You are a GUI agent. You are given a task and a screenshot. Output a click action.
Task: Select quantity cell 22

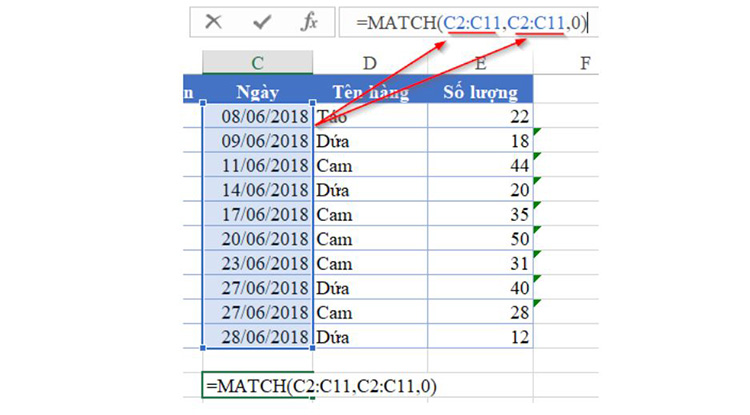pos(480,116)
